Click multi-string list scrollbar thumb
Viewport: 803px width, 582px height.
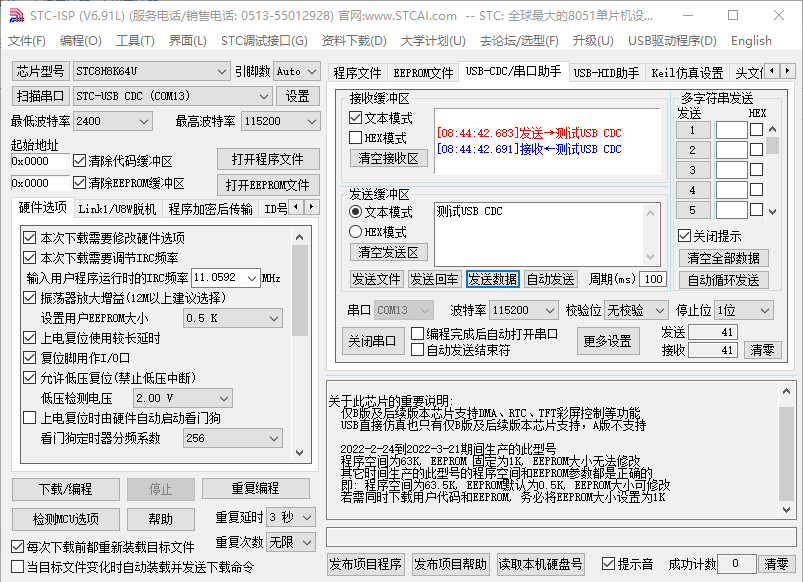pyautogui.click(x=772, y=145)
